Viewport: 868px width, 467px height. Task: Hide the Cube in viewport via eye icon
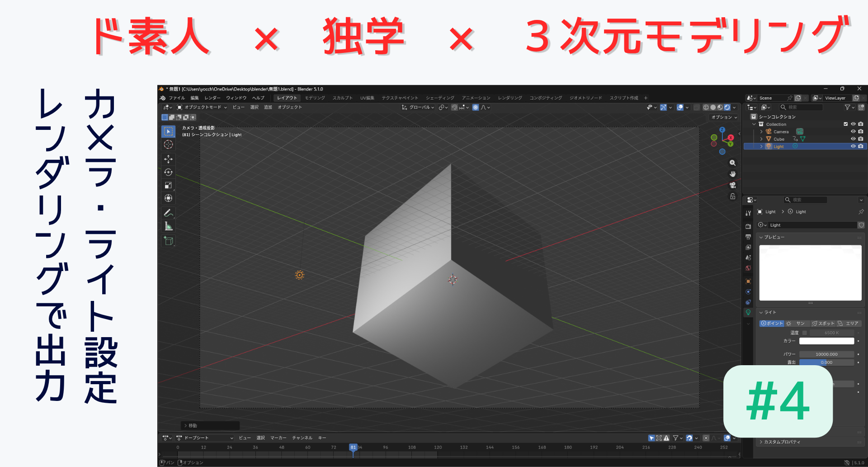coord(853,139)
